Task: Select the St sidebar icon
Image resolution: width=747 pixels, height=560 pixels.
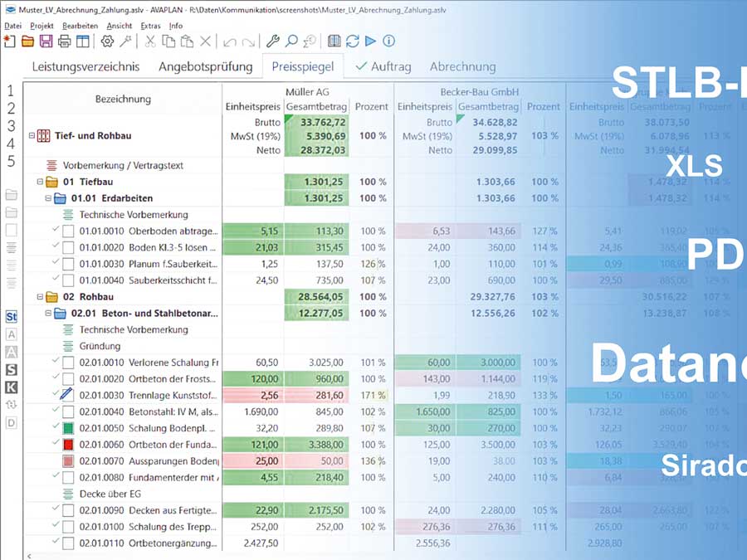Action: pyautogui.click(x=12, y=317)
